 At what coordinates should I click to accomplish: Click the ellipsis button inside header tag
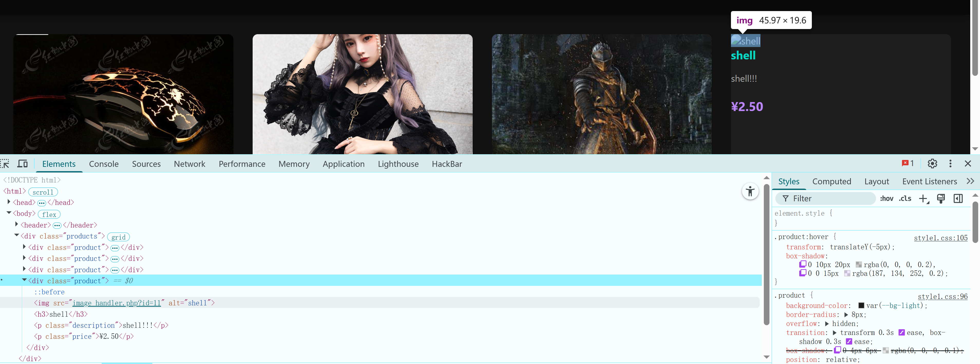pyautogui.click(x=57, y=225)
